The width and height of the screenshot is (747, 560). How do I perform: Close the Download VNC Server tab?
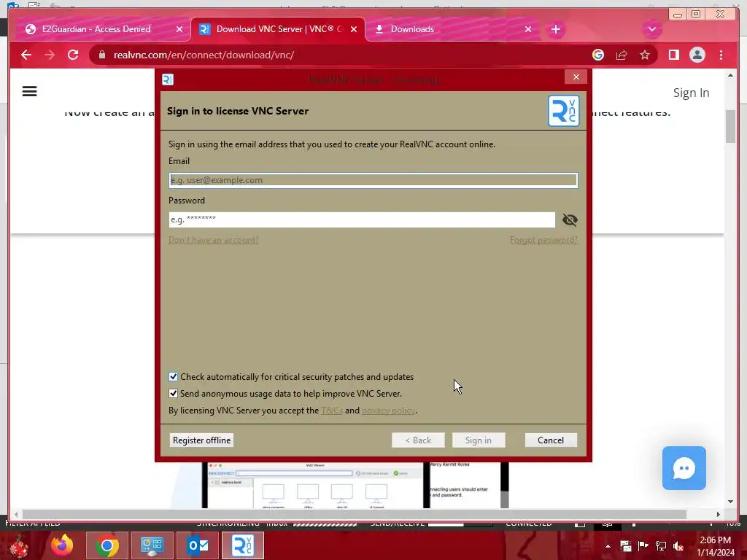[354, 29]
